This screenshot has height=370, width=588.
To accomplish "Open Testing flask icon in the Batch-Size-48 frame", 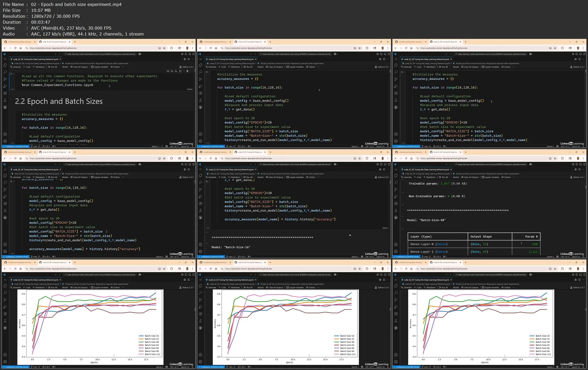I will pyautogui.click(x=396, y=211).
